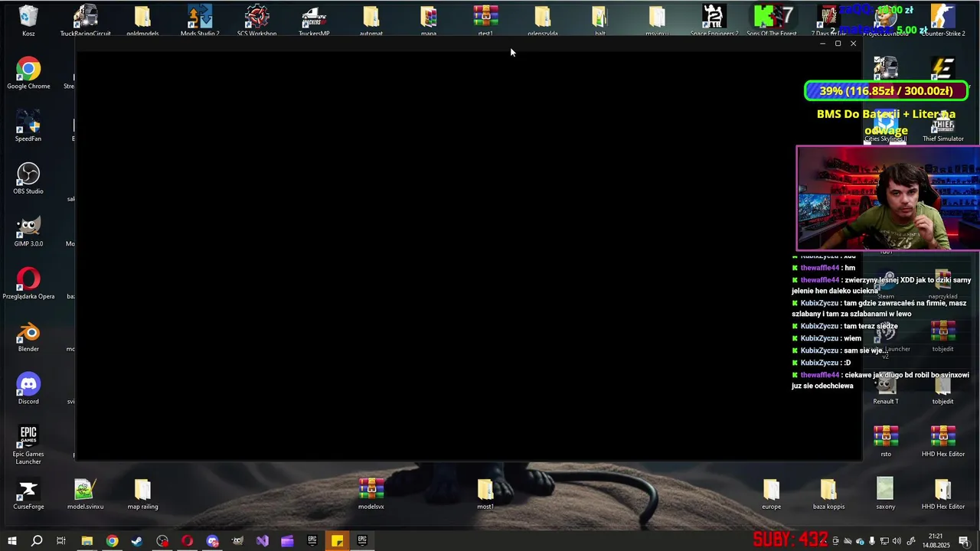
Task: Open Task View from the taskbar
Action: [61, 541]
